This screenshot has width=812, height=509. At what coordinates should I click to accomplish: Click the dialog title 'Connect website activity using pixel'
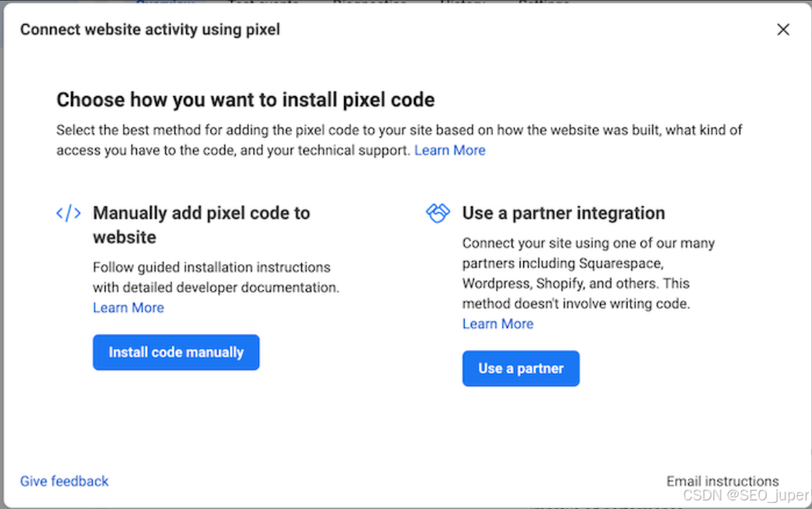[x=149, y=30]
